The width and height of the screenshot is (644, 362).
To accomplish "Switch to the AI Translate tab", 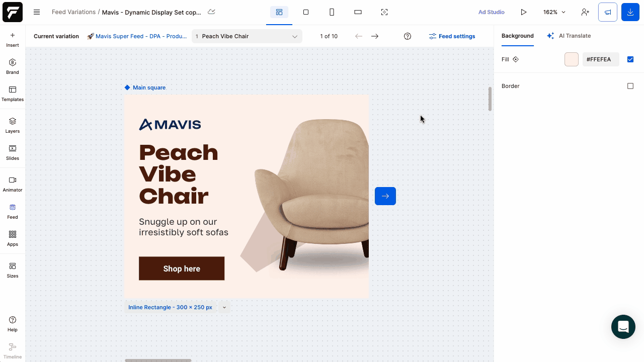I will click(x=569, y=36).
